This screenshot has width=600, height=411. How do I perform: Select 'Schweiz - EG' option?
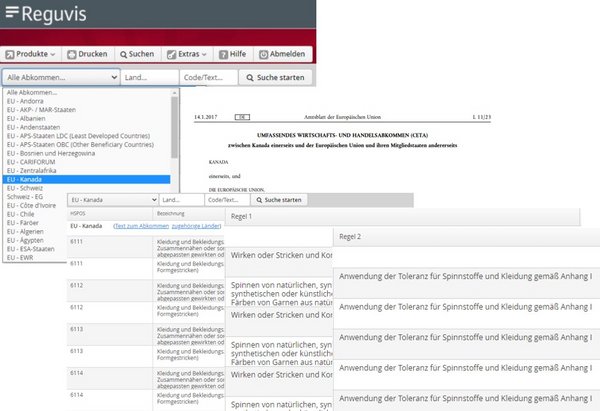[x=25, y=197]
